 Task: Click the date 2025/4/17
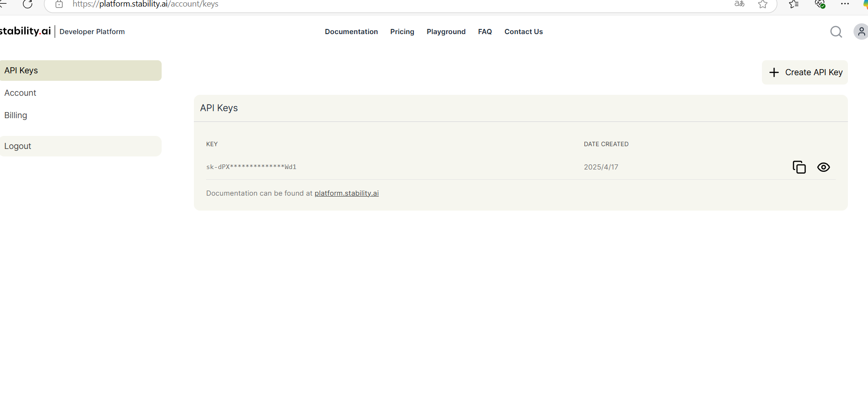[x=601, y=167]
